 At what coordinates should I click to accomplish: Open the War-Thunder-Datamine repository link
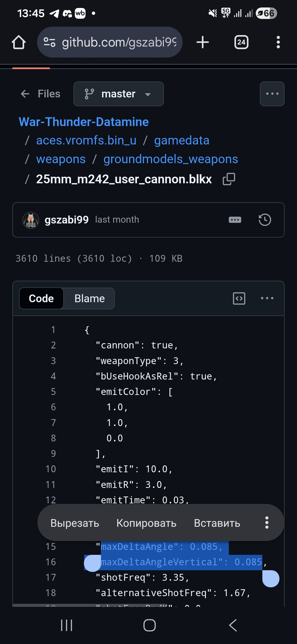click(84, 122)
